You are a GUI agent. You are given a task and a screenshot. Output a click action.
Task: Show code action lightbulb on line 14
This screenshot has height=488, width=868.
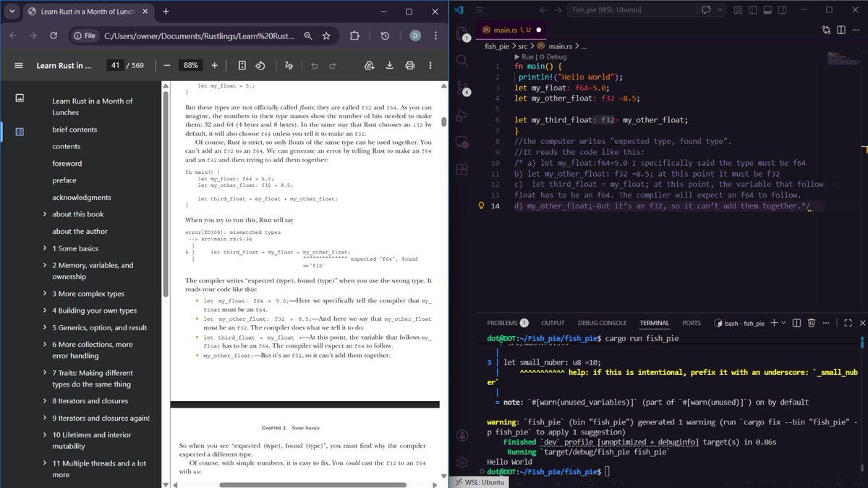click(481, 206)
